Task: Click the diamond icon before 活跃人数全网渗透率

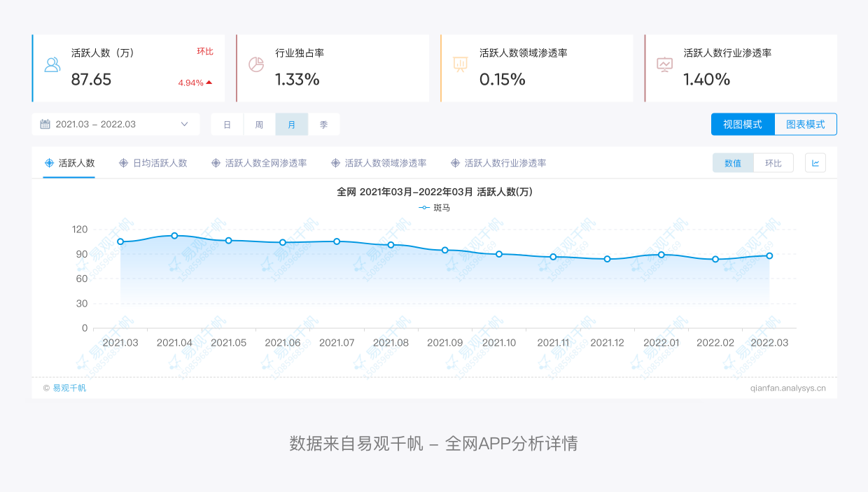Action: pos(214,162)
